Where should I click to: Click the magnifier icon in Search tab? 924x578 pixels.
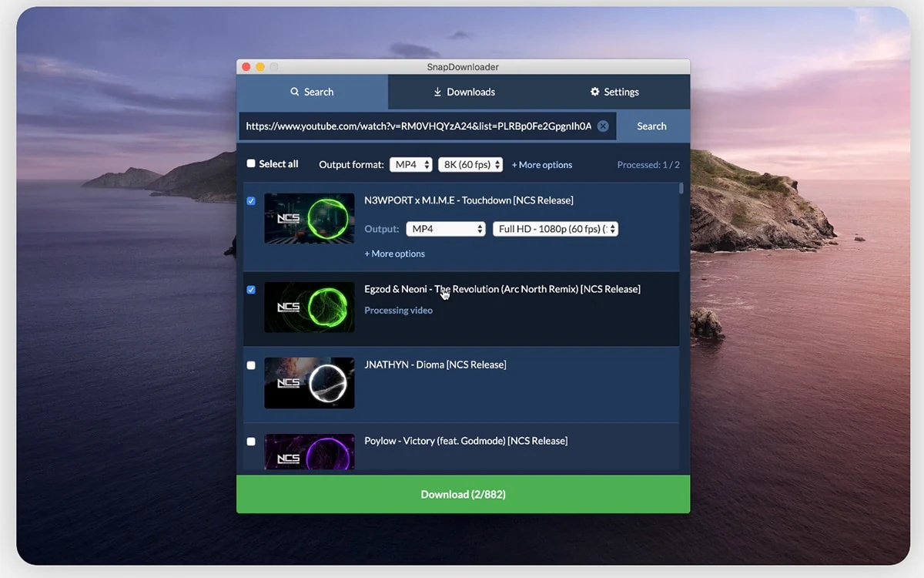[x=294, y=92]
